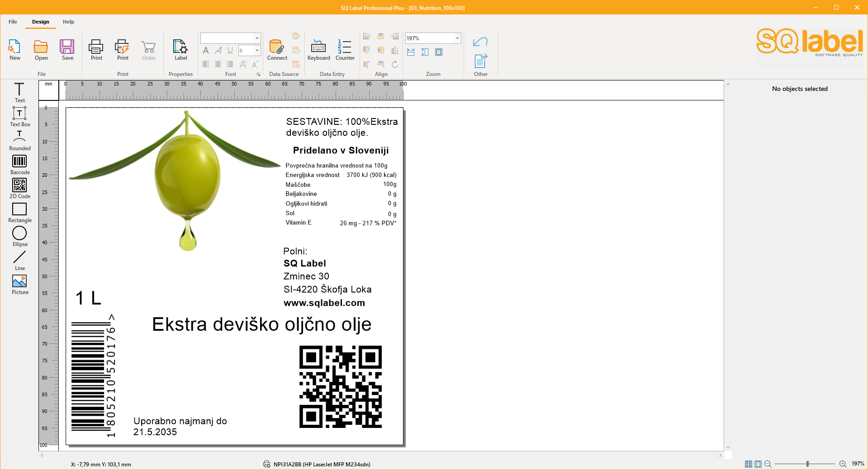Select the Rectangle drawing tool
This screenshot has height=470, width=868.
pos(19,209)
